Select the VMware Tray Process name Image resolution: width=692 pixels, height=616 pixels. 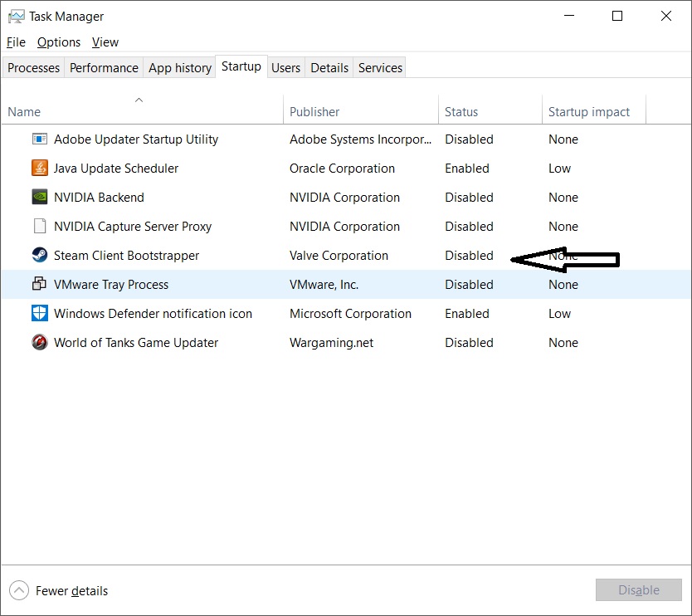pos(111,285)
